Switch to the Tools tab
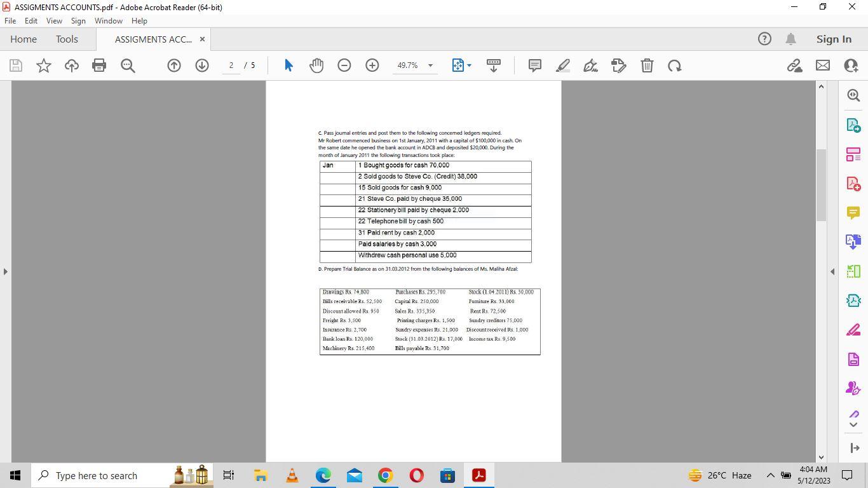Viewport: 868px width, 488px height. 67,39
